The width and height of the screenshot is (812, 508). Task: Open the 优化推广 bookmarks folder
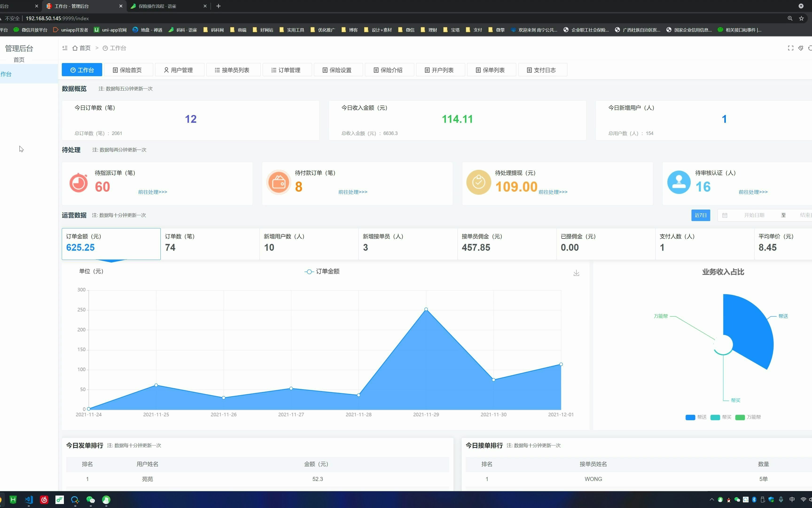[x=323, y=30]
